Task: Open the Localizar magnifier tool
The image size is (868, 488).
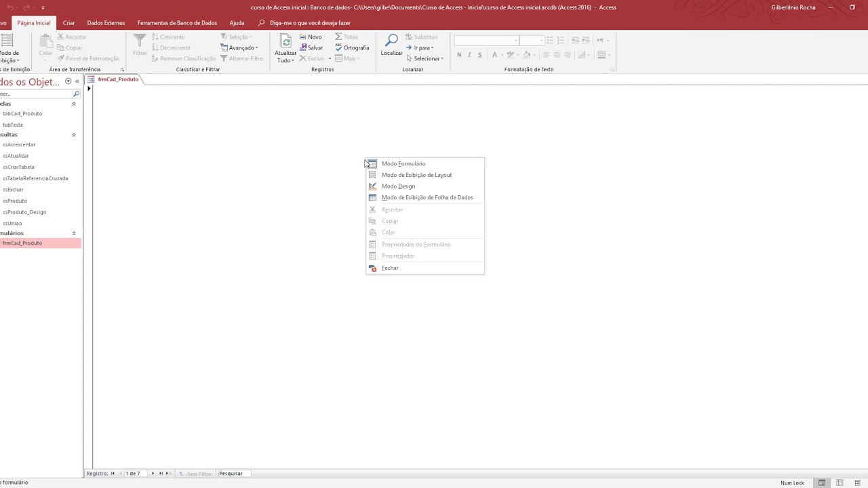Action: click(x=391, y=41)
